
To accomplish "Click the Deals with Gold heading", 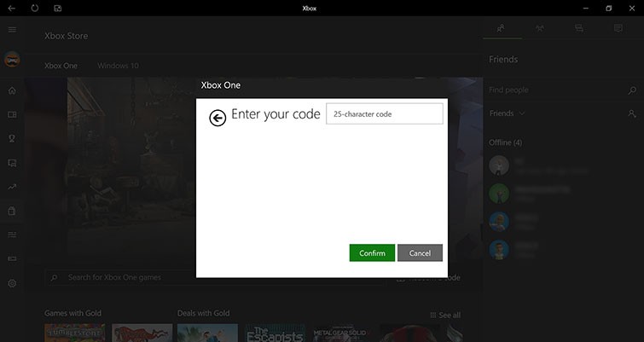I will (x=203, y=313).
